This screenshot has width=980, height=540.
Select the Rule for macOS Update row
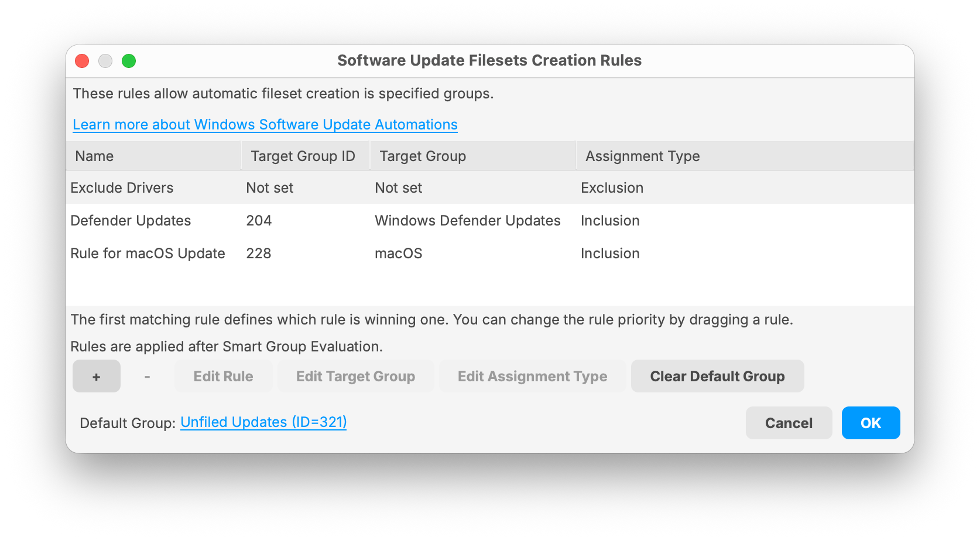click(490, 253)
